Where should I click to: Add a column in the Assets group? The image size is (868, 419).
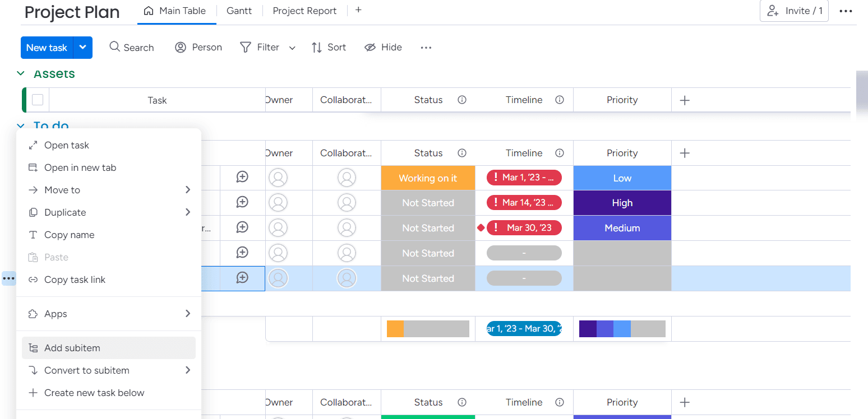click(685, 100)
